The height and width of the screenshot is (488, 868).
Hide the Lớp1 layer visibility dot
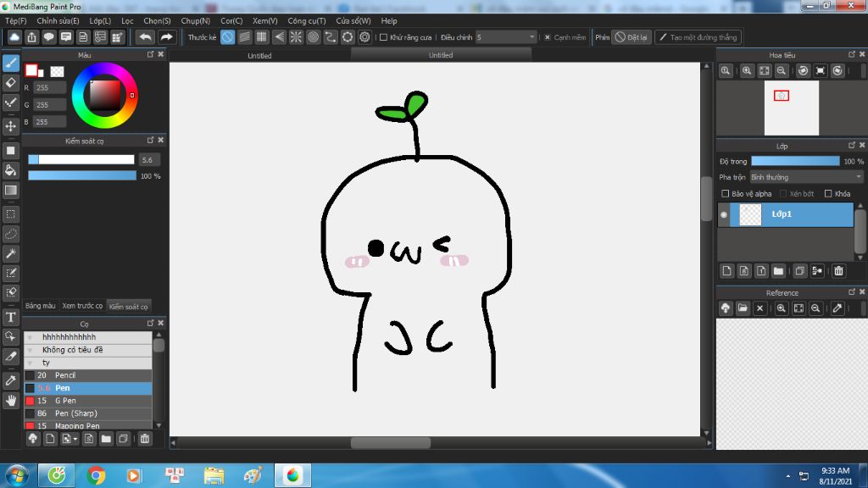click(724, 214)
